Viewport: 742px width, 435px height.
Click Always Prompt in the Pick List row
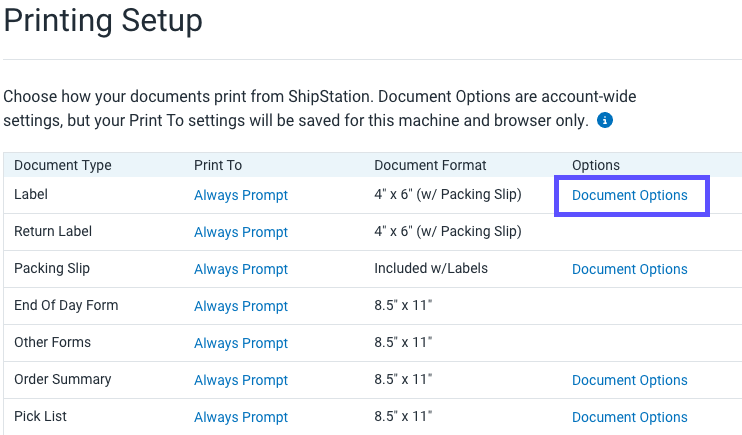[241, 417]
